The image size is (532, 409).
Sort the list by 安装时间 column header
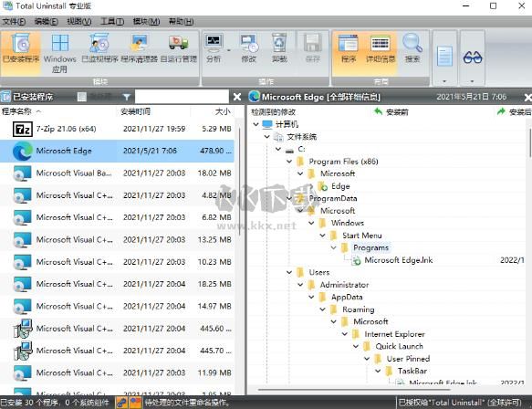pos(136,111)
